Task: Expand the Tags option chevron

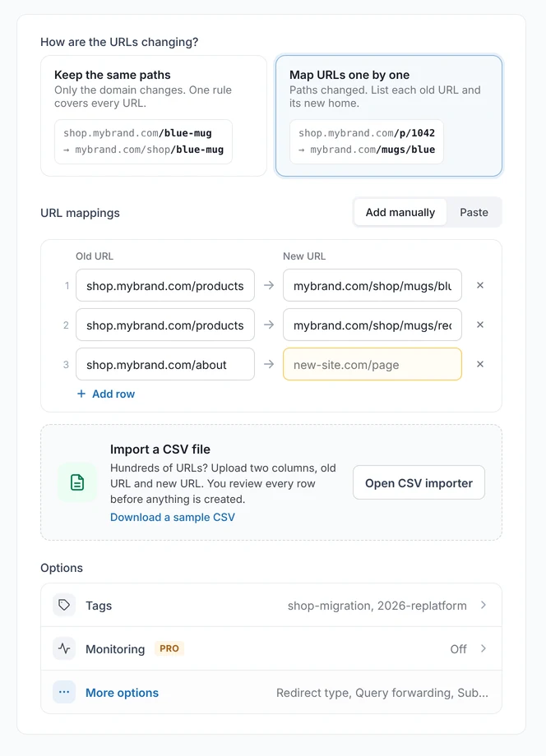Action: (x=484, y=605)
